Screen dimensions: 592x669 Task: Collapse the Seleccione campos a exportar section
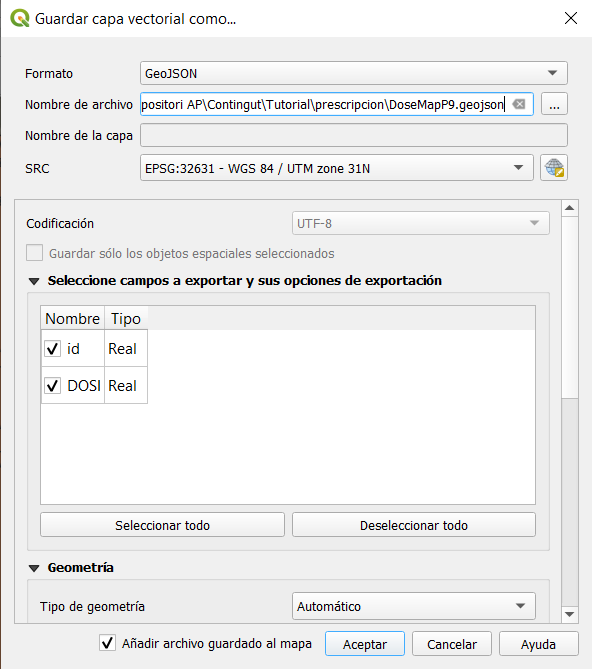(34, 281)
